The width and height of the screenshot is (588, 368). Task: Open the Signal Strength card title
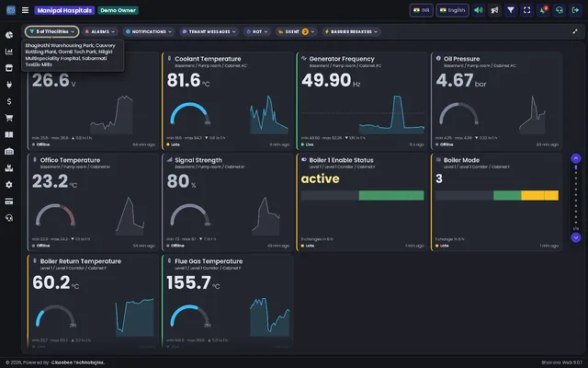198,160
